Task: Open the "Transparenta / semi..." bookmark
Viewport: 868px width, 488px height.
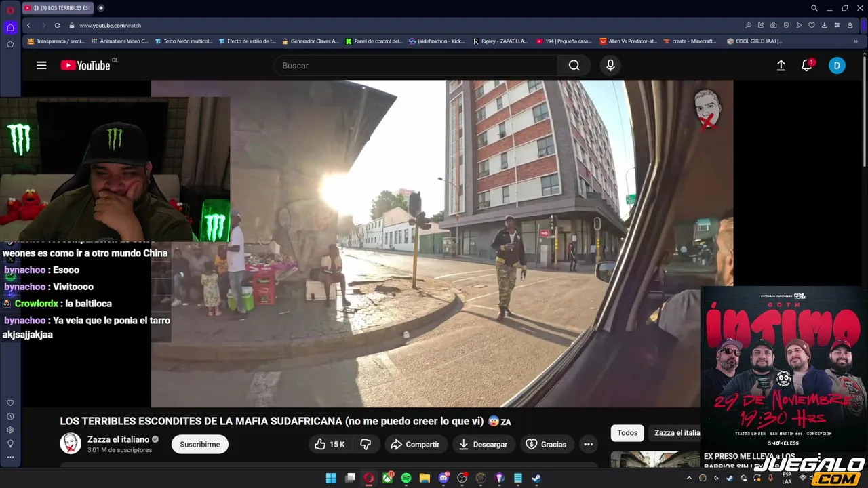Action: click(x=56, y=41)
